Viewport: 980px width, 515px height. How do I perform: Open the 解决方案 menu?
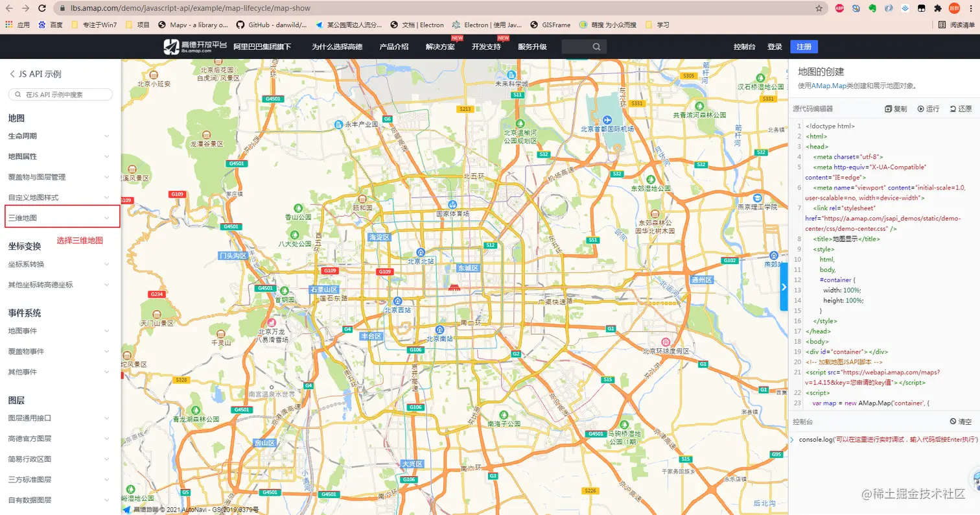click(x=440, y=47)
